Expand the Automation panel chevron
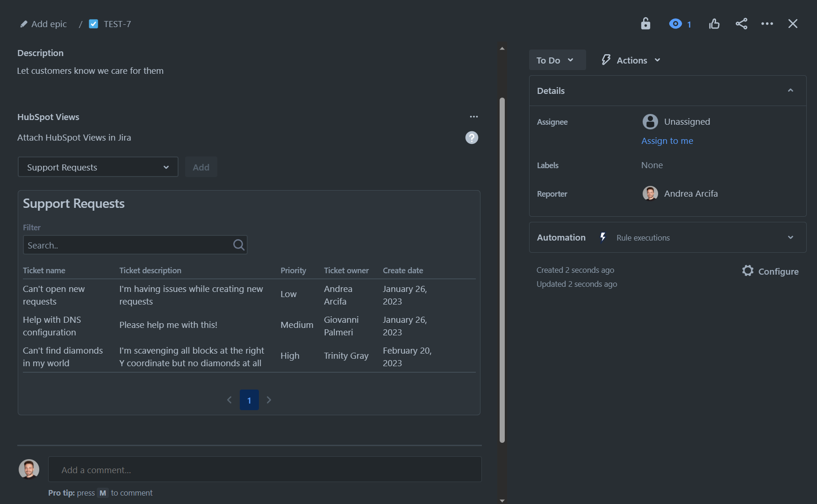This screenshot has height=504, width=817. (x=790, y=237)
